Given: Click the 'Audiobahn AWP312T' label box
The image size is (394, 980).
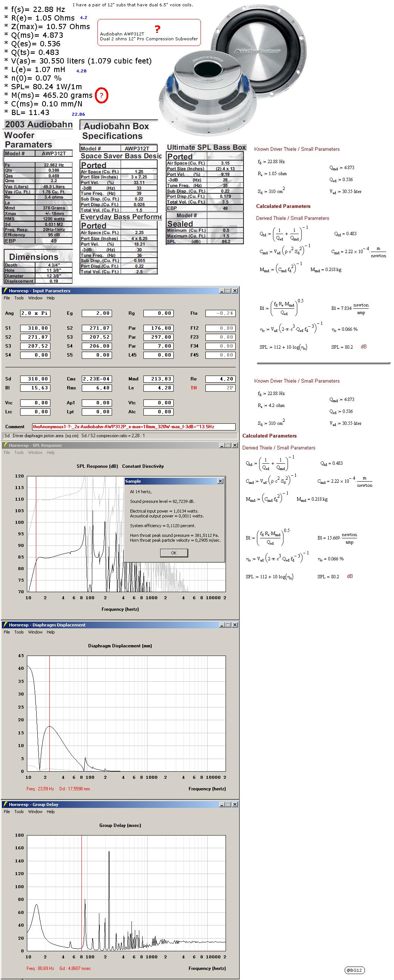Looking at the screenshot, I should pyautogui.click(x=149, y=33).
